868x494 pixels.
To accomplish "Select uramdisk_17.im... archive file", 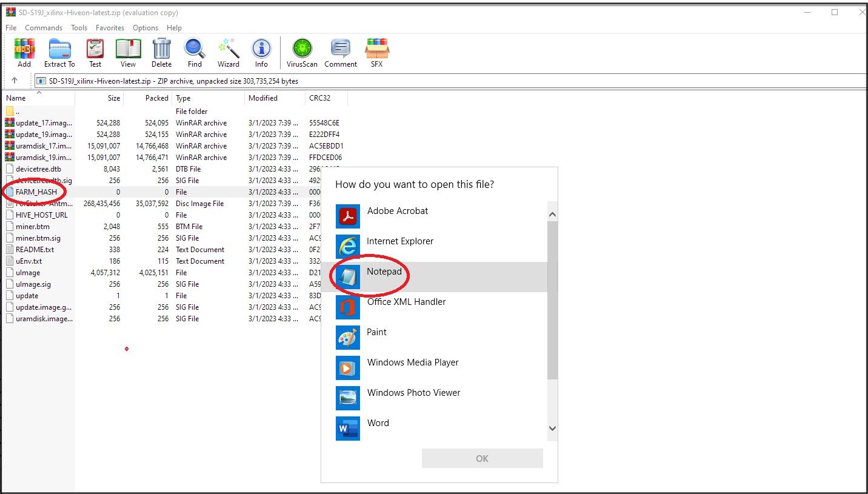I will 39,145.
